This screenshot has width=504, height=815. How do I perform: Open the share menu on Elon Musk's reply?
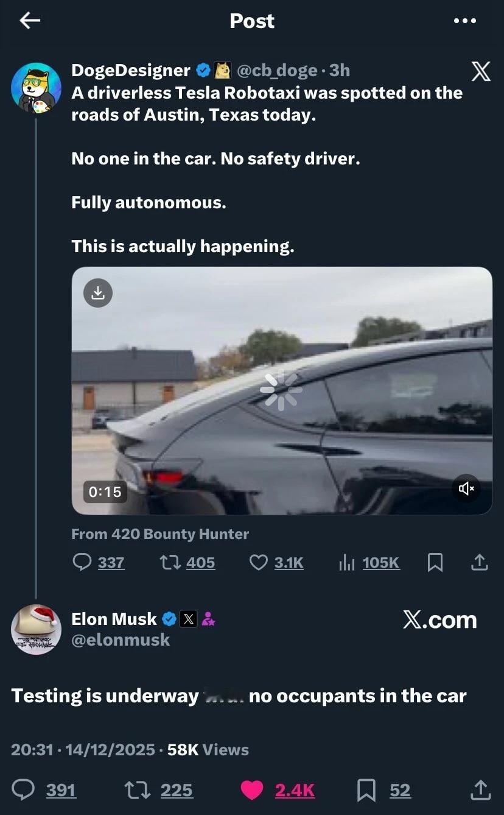(x=480, y=790)
